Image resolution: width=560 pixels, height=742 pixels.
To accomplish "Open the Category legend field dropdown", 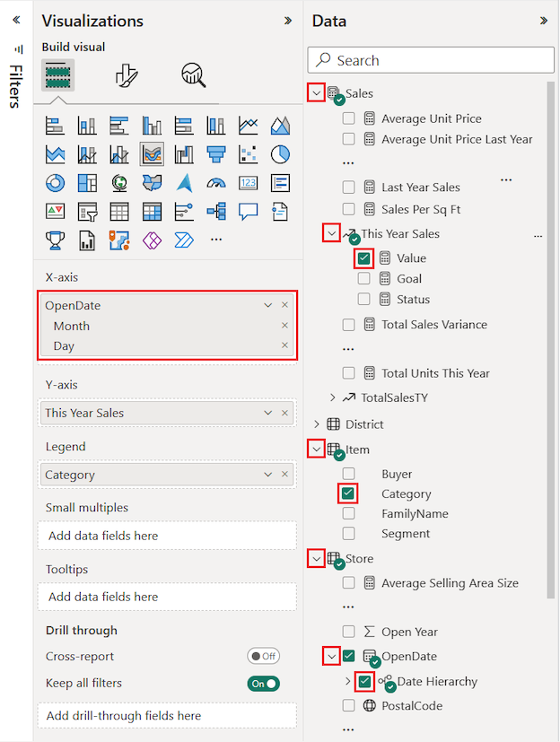I will tap(268, 475).
